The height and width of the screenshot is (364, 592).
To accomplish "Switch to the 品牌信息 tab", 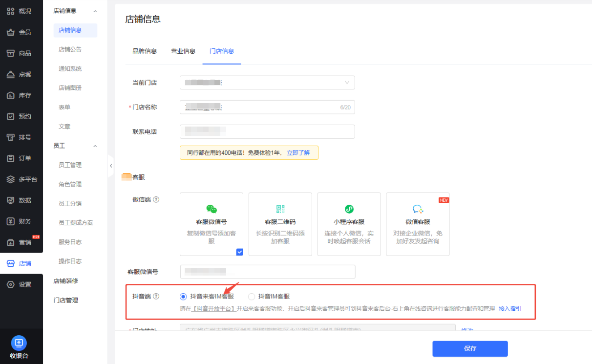I will [x=145, y=51].
